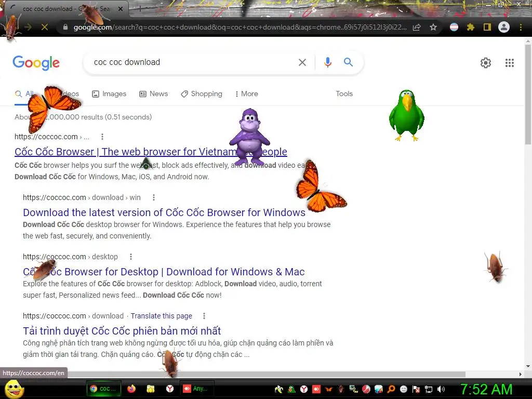Open options for coccoc.com desktop result
532x399 pixels.
click(131, 257)
